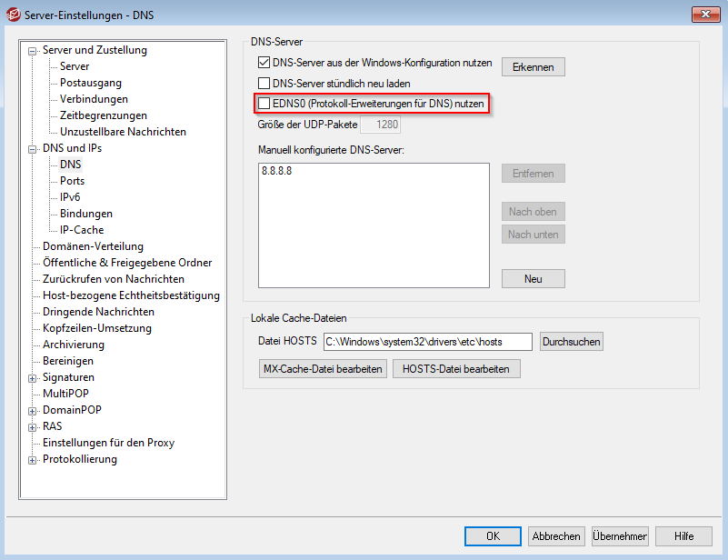728x560 pixels.
Task: Collapse the Server und Zustellung tree node
Action: tap(33, 51)
